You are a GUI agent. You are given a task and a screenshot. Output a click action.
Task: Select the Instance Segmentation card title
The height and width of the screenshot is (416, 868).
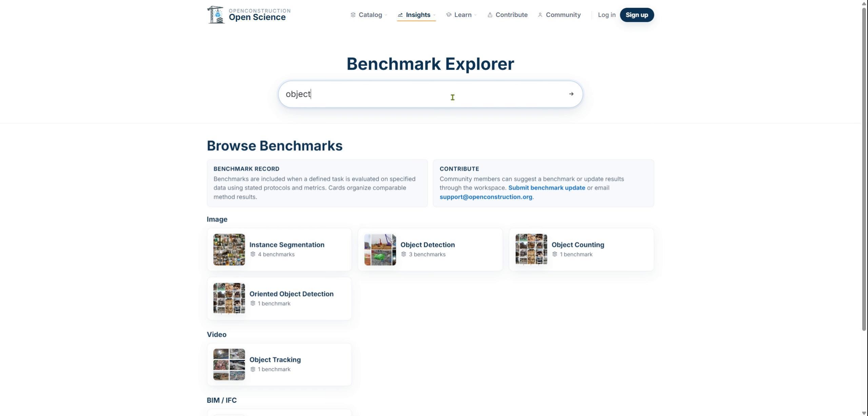[287, 245]
